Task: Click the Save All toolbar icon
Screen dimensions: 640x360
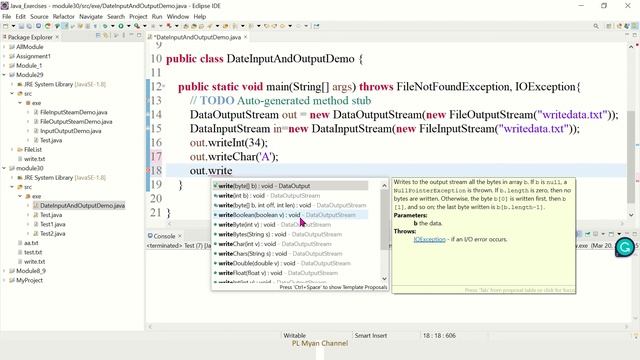Action: 29,26
